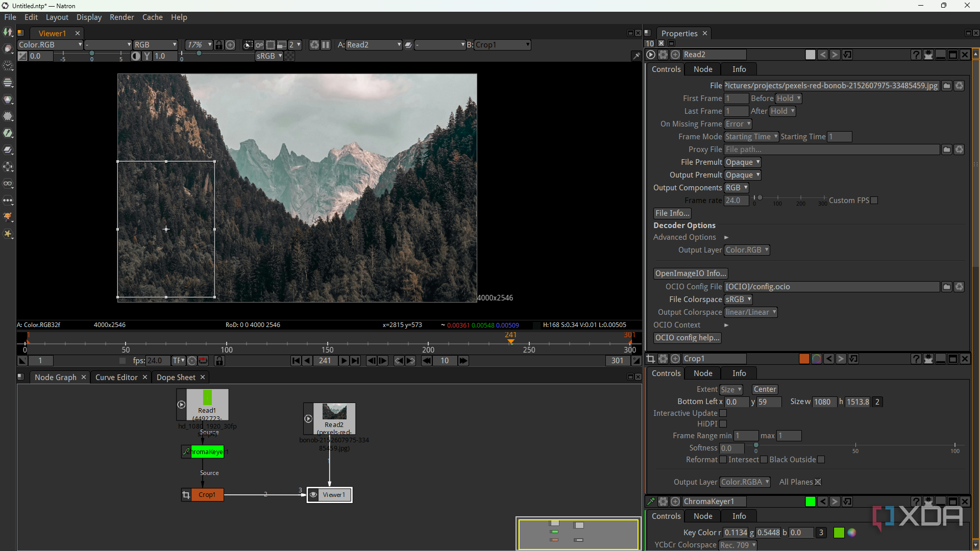Open the File Colorspace sRGB dropdown

point(738,299)
